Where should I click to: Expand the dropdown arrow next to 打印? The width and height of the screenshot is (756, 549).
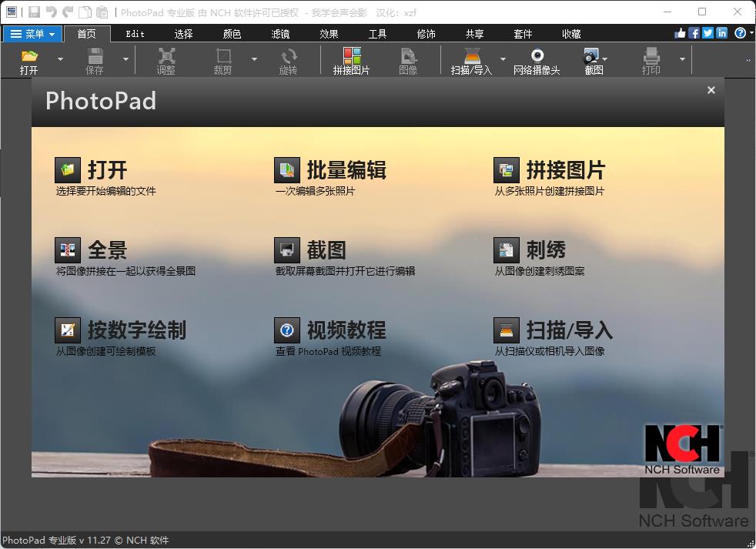click(682, 59)
